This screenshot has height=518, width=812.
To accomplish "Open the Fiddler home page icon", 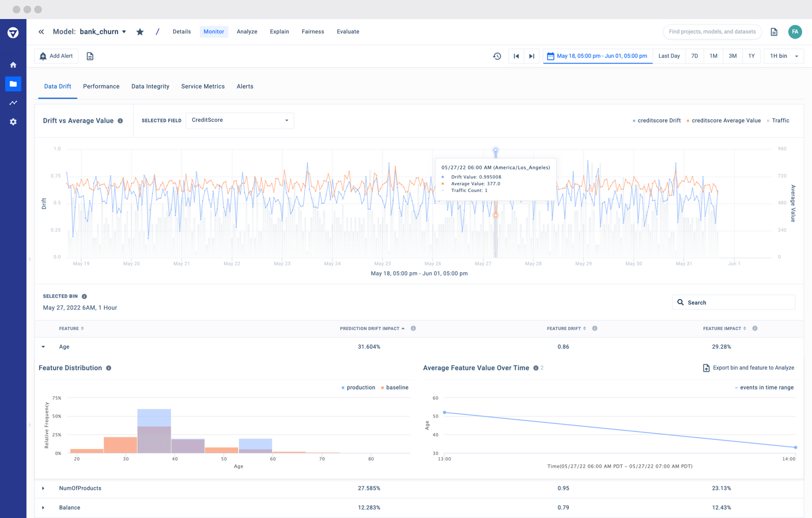I will (13, 65).
